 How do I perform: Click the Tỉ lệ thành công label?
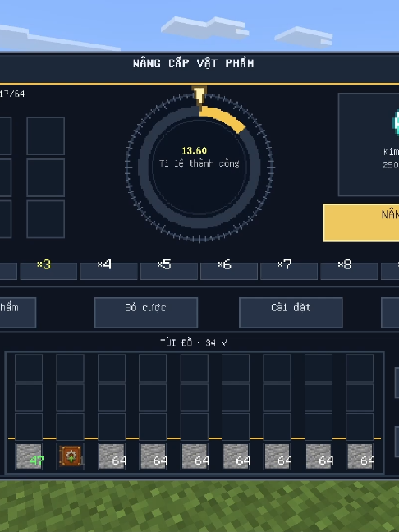[x=199, y=163]
